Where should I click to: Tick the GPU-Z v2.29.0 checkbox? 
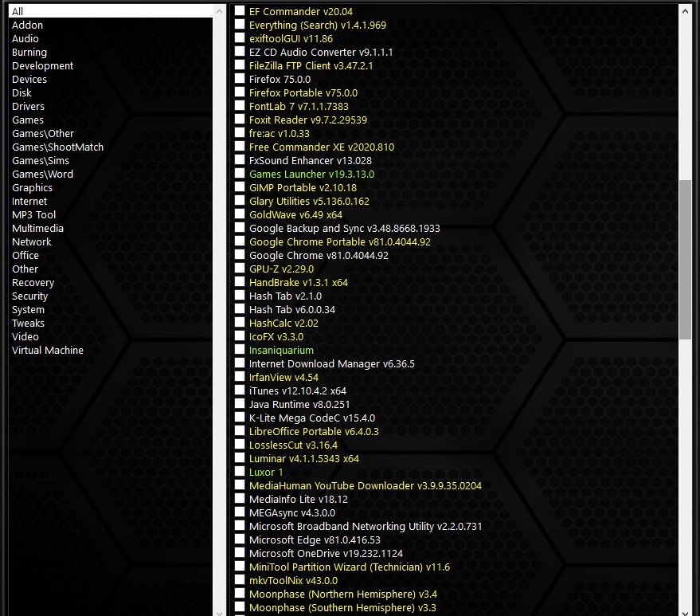[240, 269]
